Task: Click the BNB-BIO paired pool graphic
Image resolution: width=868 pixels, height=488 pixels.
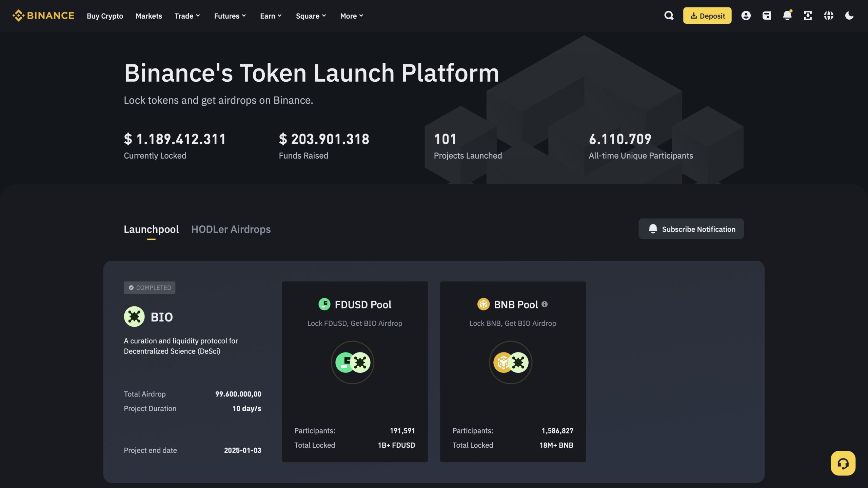Action: pyautogui.click(x=511, y=362)
